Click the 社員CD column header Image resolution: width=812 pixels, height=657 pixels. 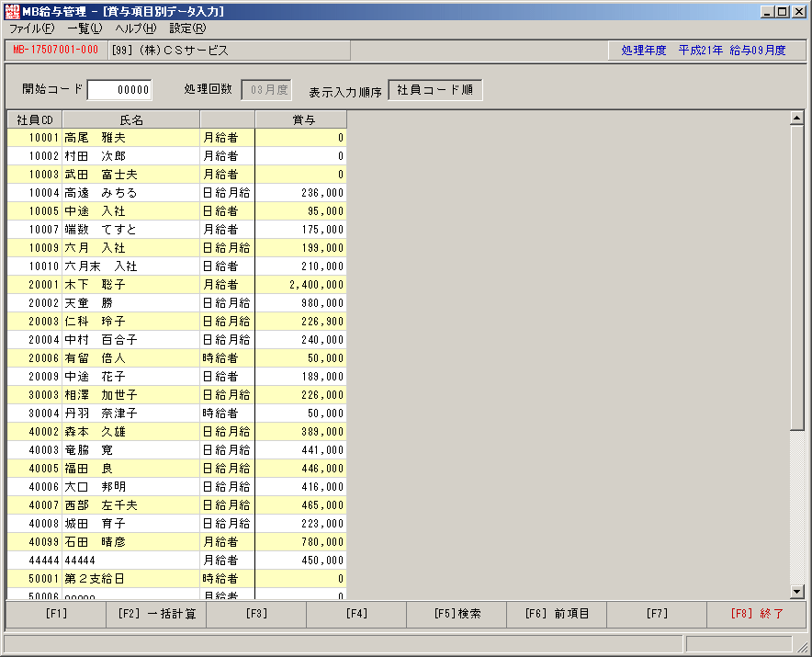point(35,119)
